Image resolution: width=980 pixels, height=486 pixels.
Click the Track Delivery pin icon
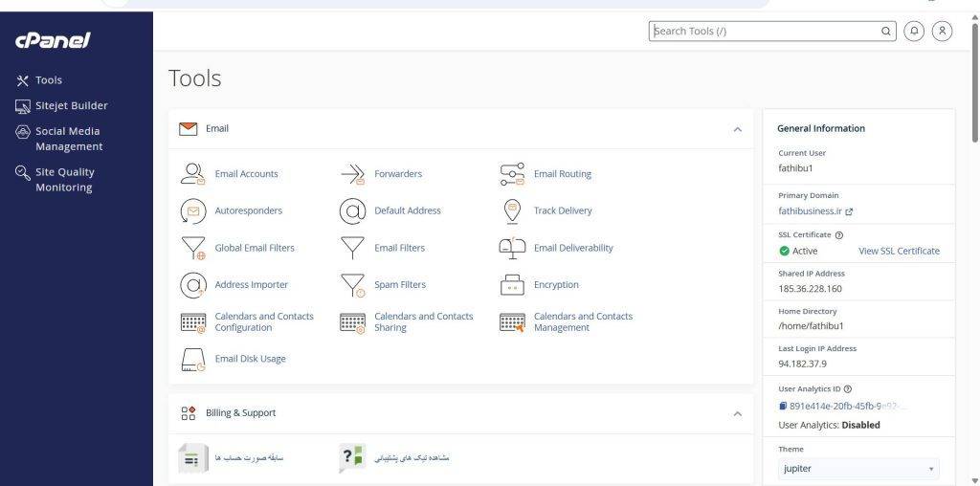click(512, 211)
